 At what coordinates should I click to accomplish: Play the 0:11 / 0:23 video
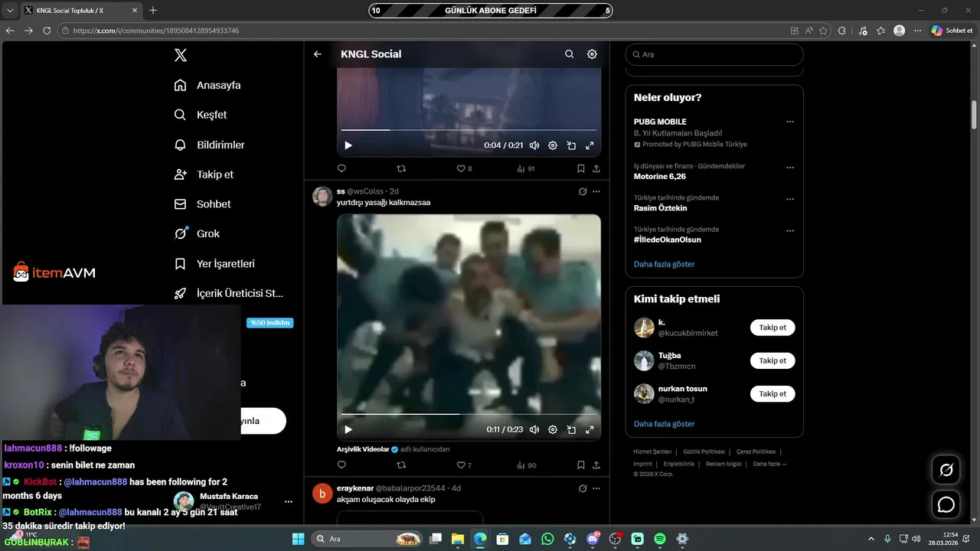point(348,429)
